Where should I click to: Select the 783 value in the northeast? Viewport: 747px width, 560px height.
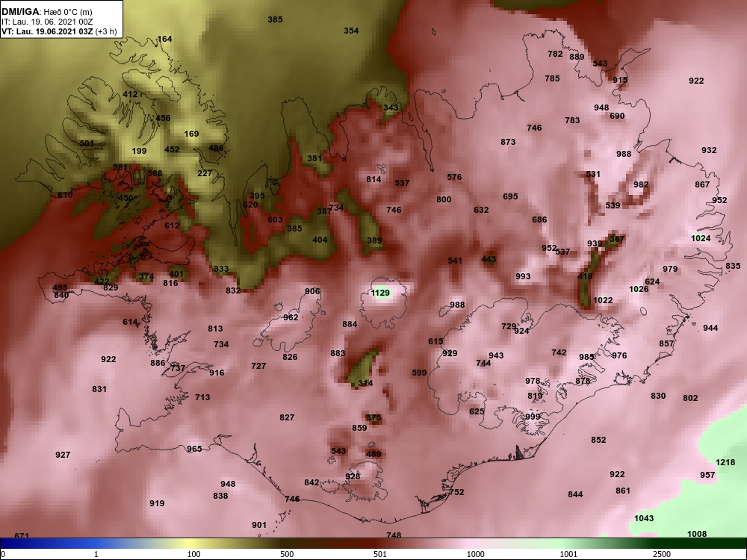click(x=572, y=120)
